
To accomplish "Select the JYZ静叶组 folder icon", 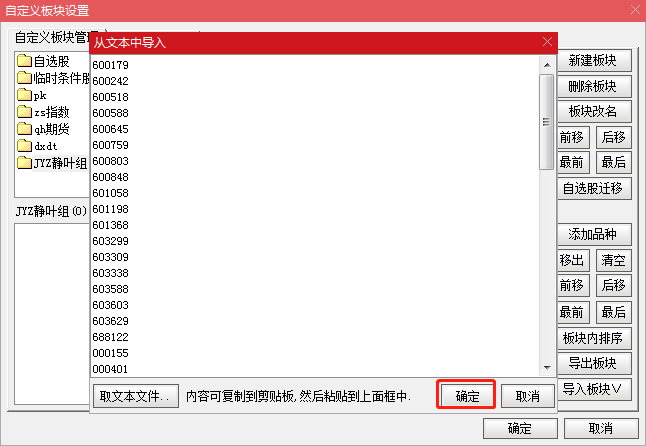I will (24, 163).
